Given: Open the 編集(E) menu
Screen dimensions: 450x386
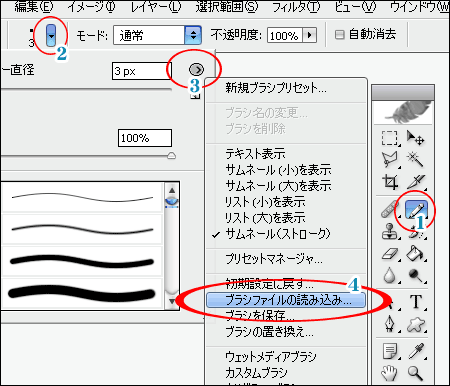Looking at the screenshot, I should click(x=34, y=7).
